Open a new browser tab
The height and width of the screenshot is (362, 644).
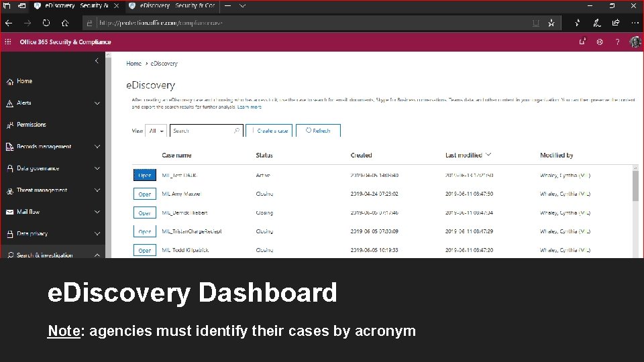[x=227, y=6]
